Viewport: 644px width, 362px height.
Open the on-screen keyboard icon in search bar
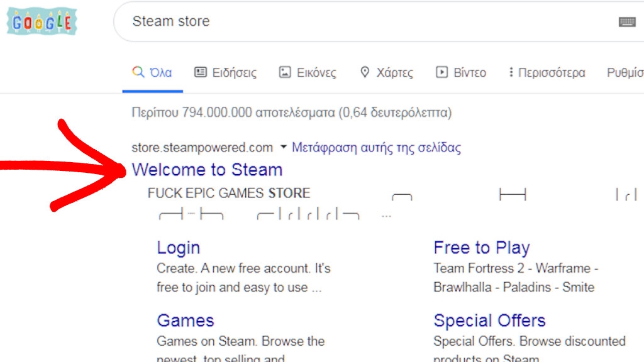click(627, 22)
